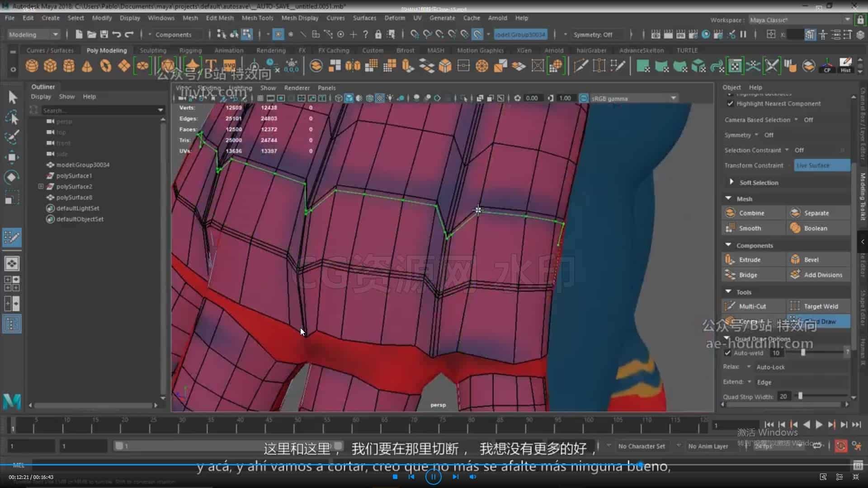Viewport: 868px width, 488px height.
Task: Toggle Highlight Nearest Component checkbox
Action: pyautogui.click(x=730, y=103)
